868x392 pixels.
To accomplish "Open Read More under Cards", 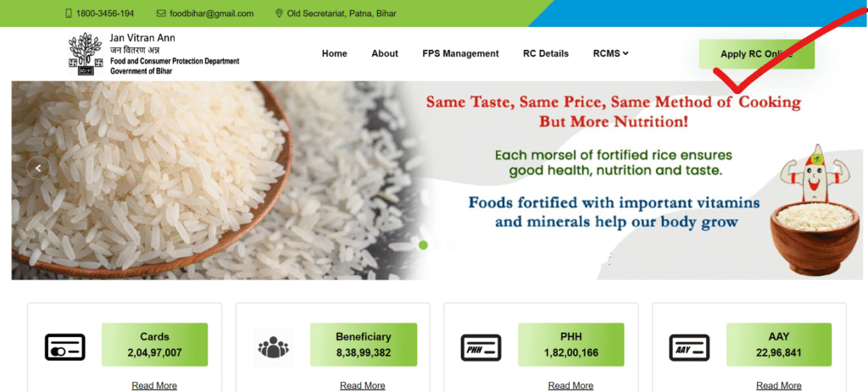I will click(154, 385).
